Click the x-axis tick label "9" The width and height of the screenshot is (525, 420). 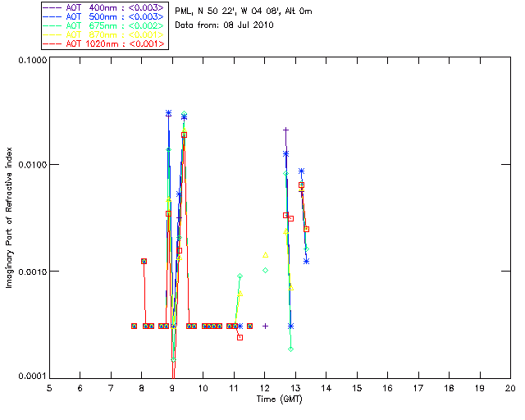click(172, 388)
